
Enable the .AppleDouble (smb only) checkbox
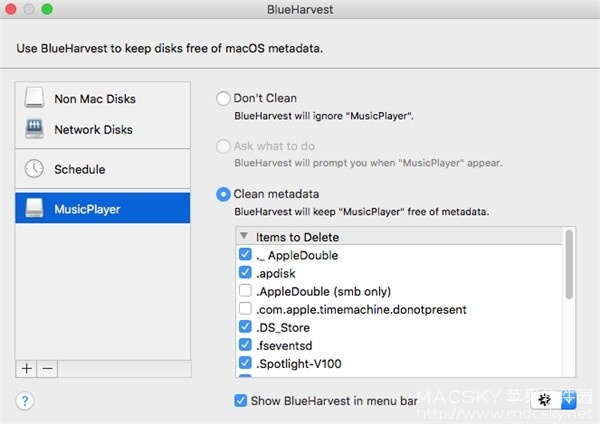[245, 291]
